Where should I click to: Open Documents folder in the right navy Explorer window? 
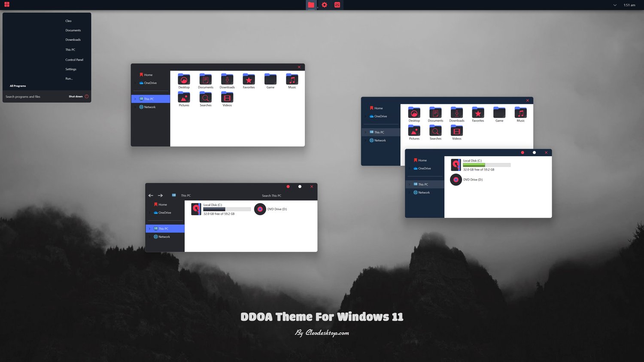[x=435, y=115]
